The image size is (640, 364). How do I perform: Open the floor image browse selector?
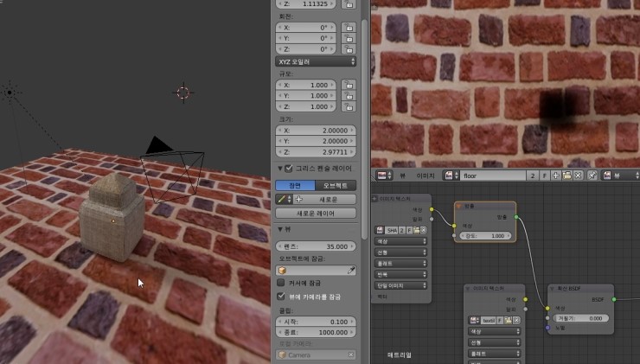451,176
